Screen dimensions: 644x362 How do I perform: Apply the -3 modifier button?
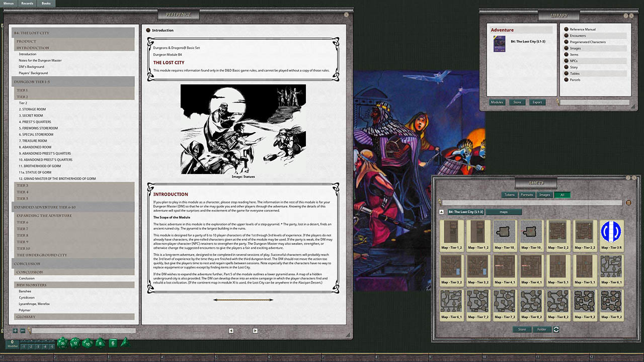click(x=38, y=346)
